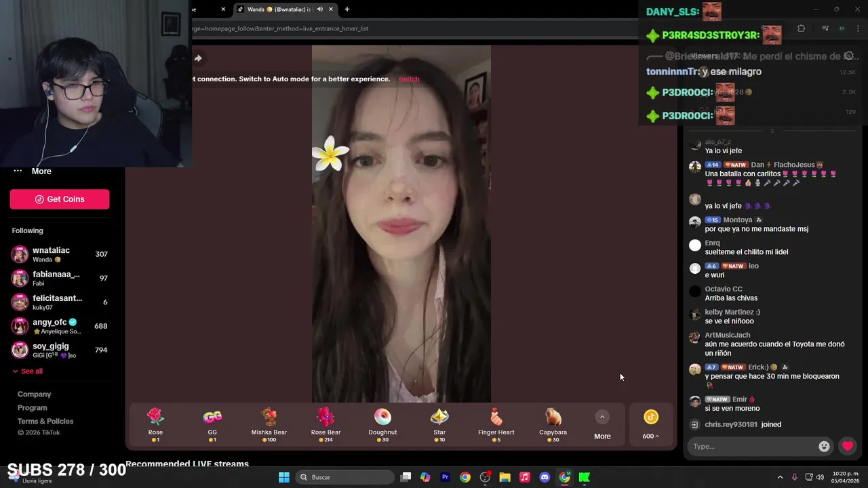
Task: Open fabianaaa_ live from Following list
Action: pyautogui.click(x=60, y=278)
